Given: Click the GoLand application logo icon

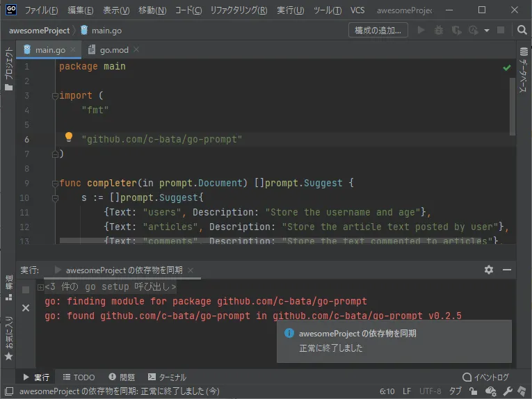Looking at the screenshot, I should tap(11, 10).
